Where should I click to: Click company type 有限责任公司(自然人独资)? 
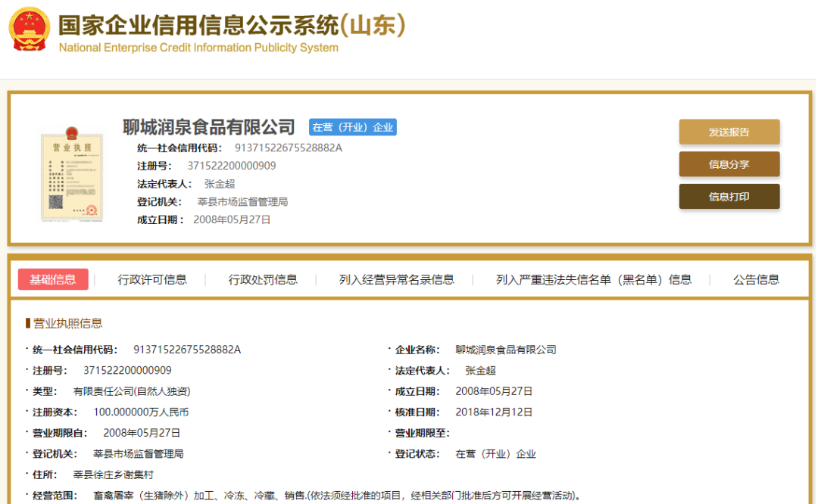132,391
